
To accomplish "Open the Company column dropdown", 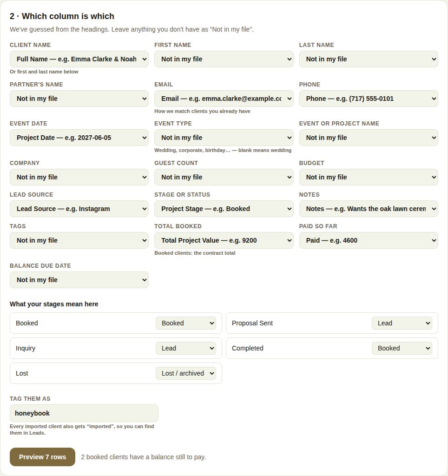I will (x=79, y=177).
